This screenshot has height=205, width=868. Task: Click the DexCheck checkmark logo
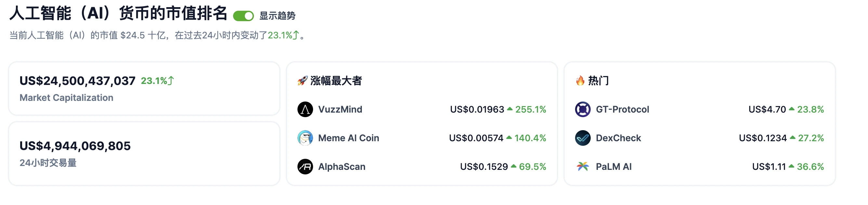582,138
